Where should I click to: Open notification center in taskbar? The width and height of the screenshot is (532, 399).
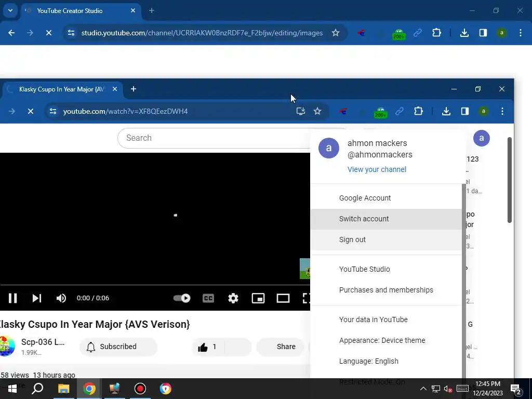click(x=516, y=389)
